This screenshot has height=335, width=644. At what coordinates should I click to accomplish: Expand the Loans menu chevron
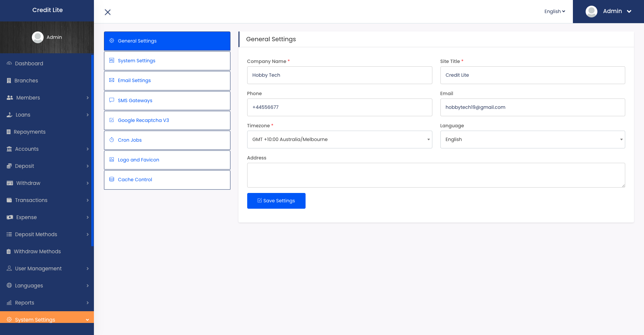pos(88,115)
